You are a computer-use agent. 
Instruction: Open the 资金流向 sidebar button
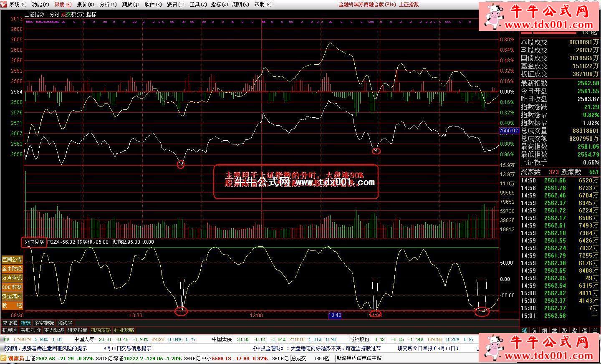click(12, 296)
